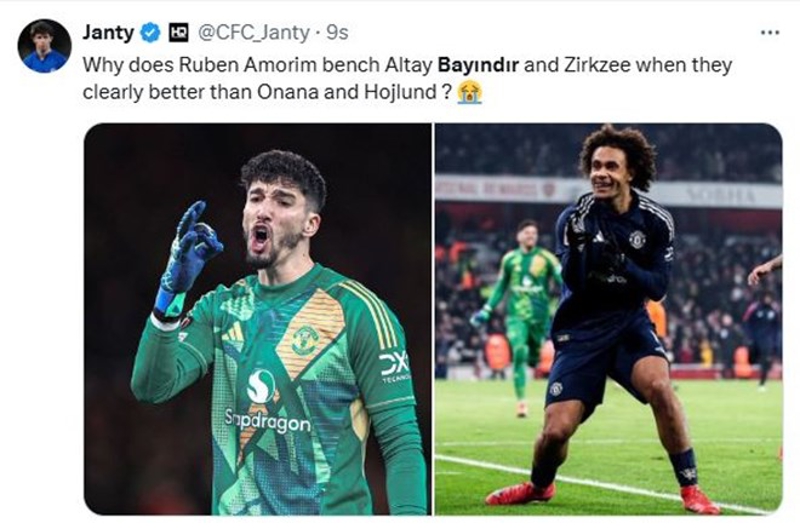This screenshot has height=529, width=800.
Task: Click the DXC logo on the goalkeeper's sleeve
Action: tap(395, 367)
